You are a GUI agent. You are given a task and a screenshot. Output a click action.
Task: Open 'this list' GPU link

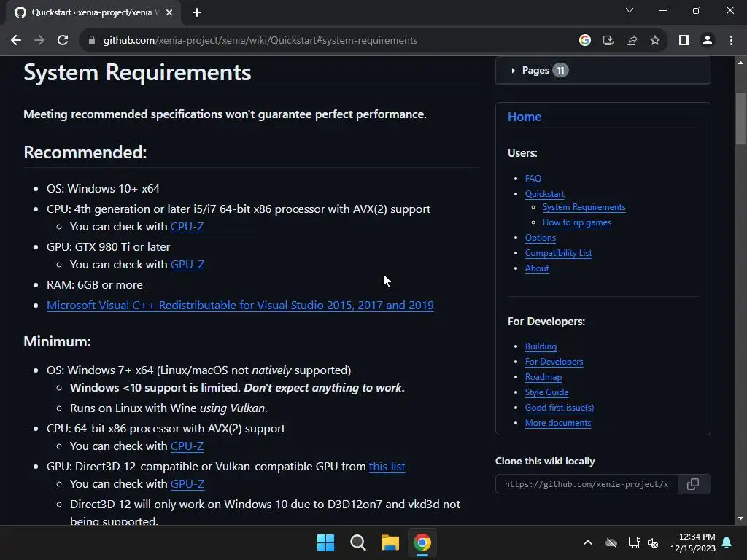[387, 466]
